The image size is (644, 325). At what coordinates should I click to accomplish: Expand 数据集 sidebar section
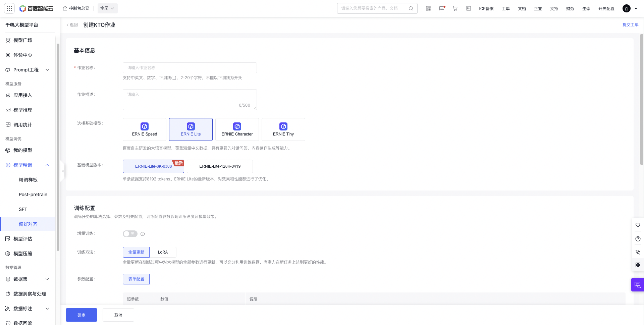coord(28,279)
